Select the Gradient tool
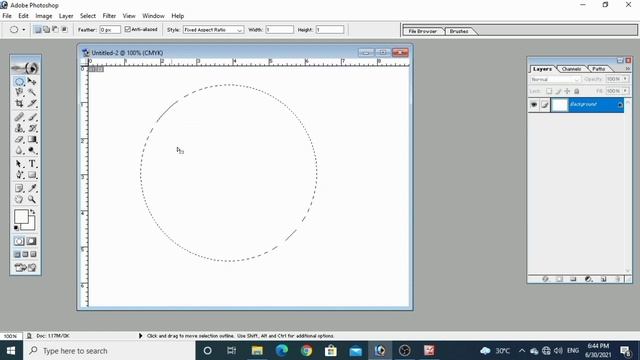The height and width of the screenshot is (360, 640). pyautogui.click(x=32, y=140)
